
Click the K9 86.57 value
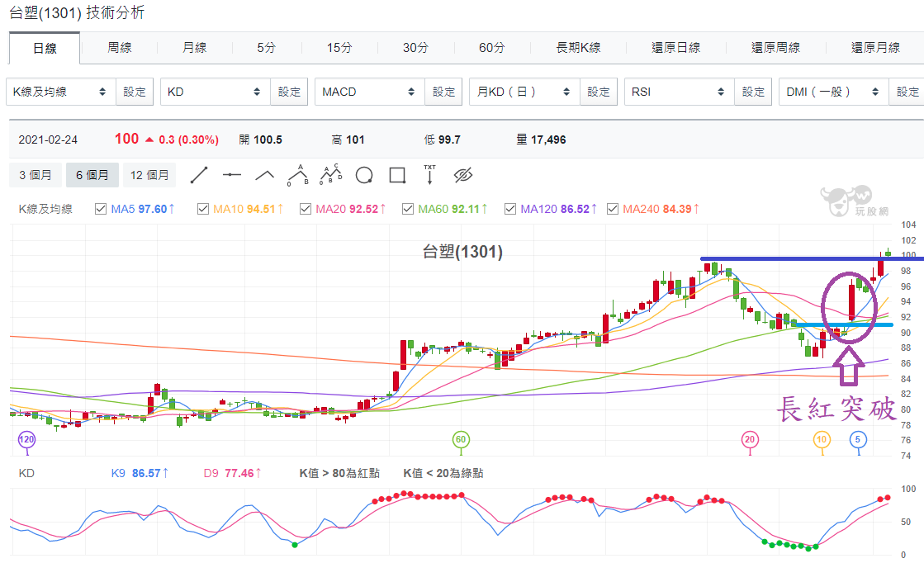tap(139, 473)
